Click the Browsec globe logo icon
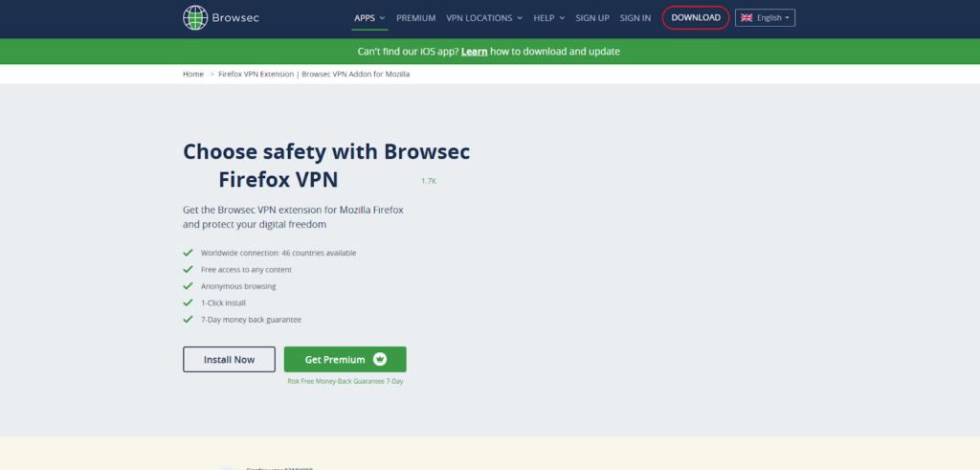This screenshot has height=470, width=980. click(x=194, y=17)
